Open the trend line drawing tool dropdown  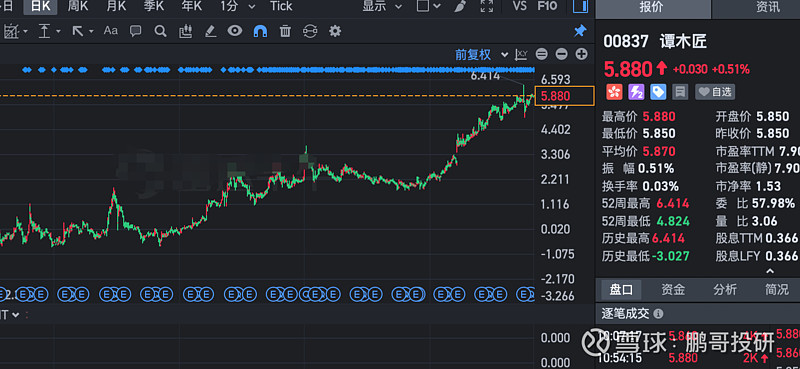click(x=15, y=32)
